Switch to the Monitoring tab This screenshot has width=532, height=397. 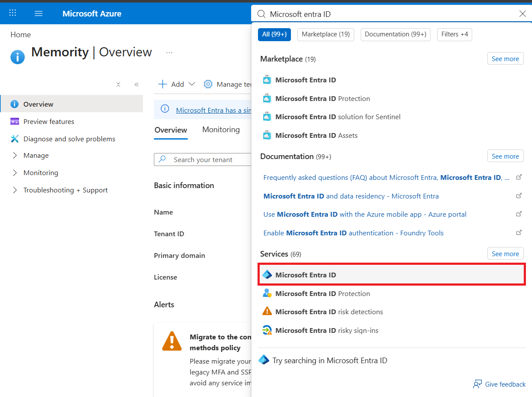(x=221, y=130)
